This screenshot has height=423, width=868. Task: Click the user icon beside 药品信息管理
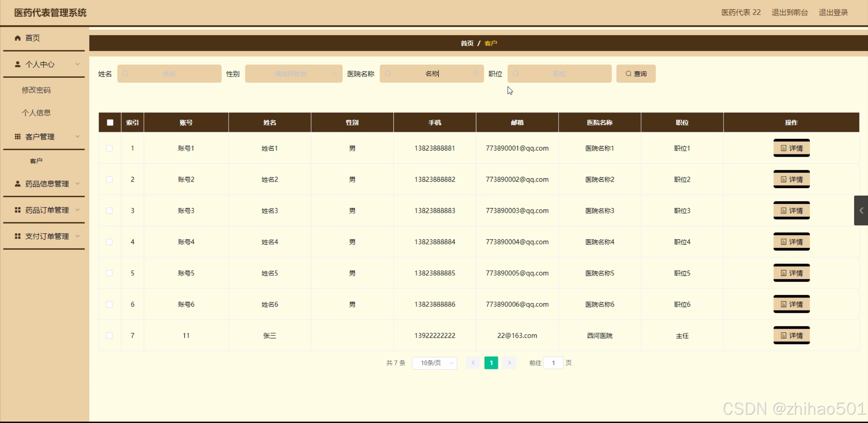(18, 184)
